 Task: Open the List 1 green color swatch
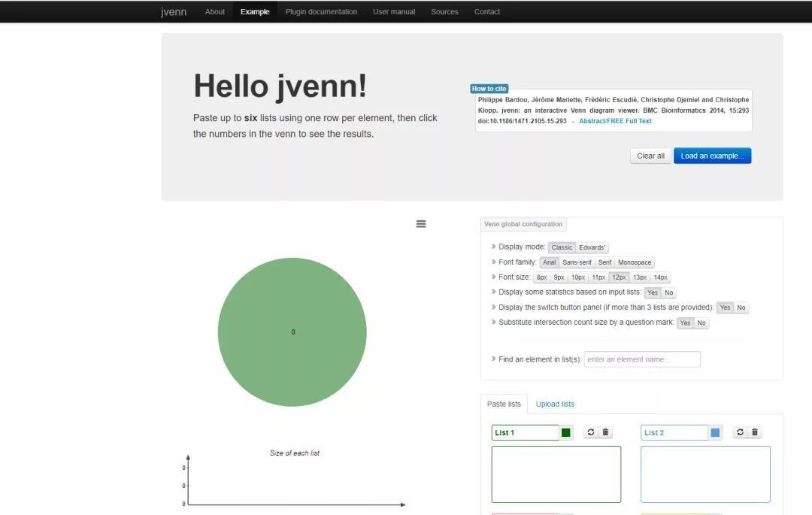tap(566, 432)
